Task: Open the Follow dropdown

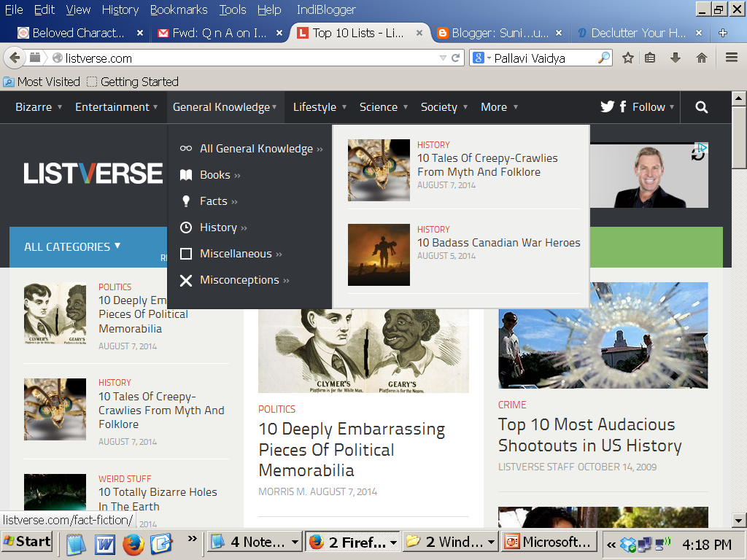Action: [x=653, y=107]
